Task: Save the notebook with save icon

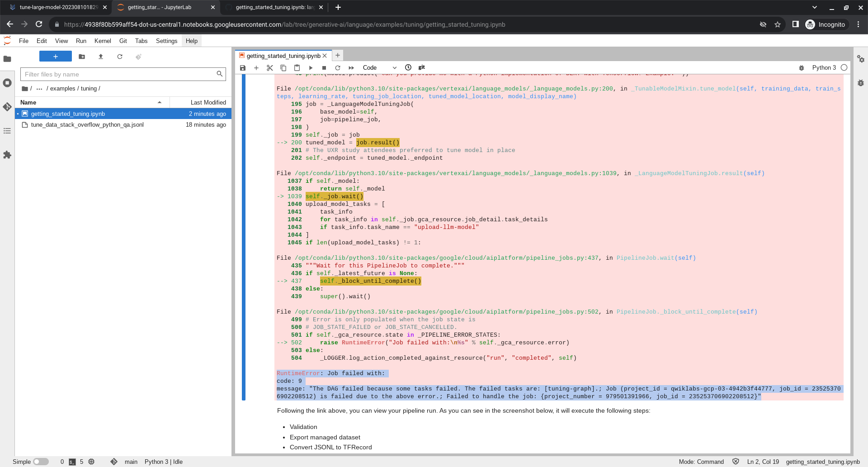Action: (x=243, y=67)
